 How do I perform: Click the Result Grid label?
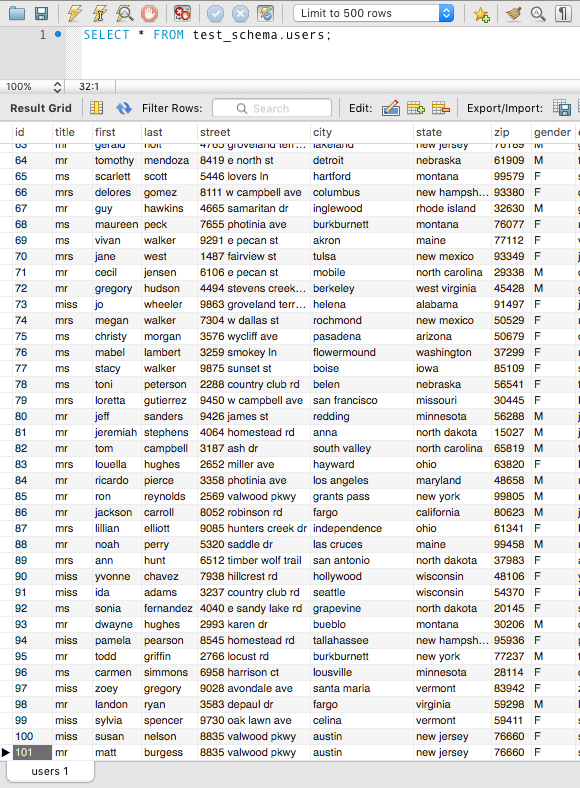click(x=41, y=108)
